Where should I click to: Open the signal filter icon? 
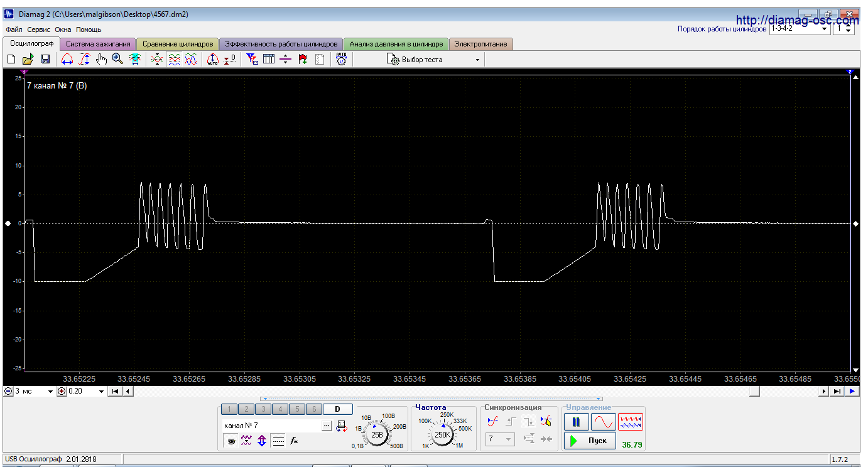[x=252, y=59]
